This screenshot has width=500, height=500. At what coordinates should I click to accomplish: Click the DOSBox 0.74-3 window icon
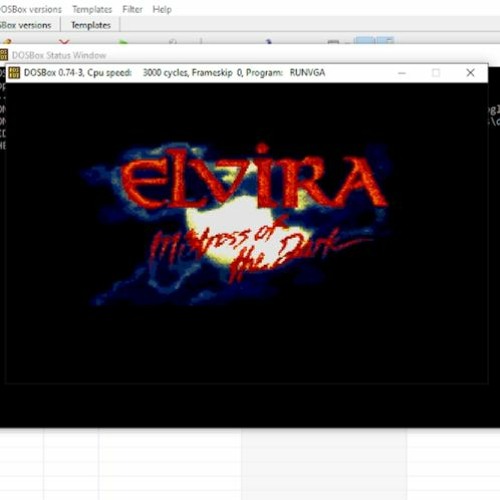14,73
